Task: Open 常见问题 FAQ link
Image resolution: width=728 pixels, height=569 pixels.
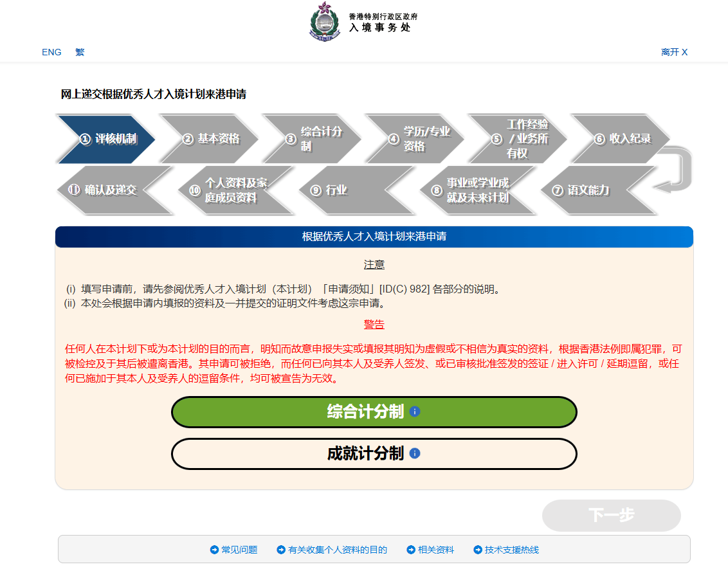Action: (239, 550)
